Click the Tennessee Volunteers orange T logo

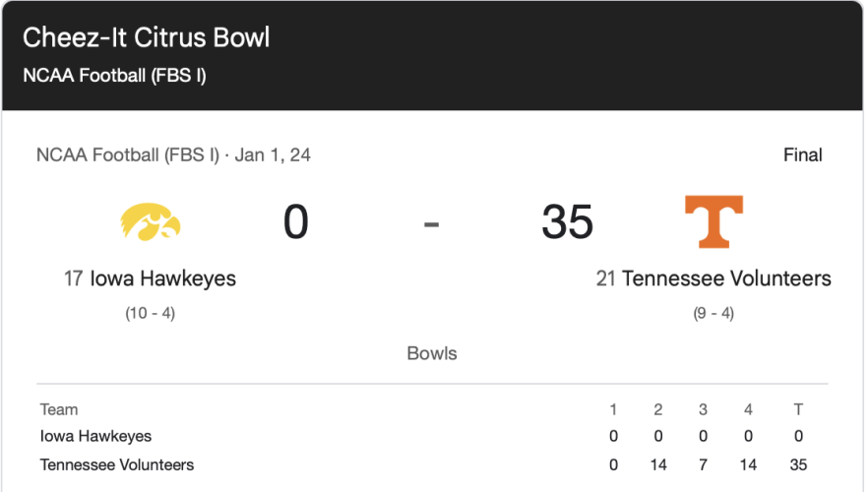tap(713, 221)
